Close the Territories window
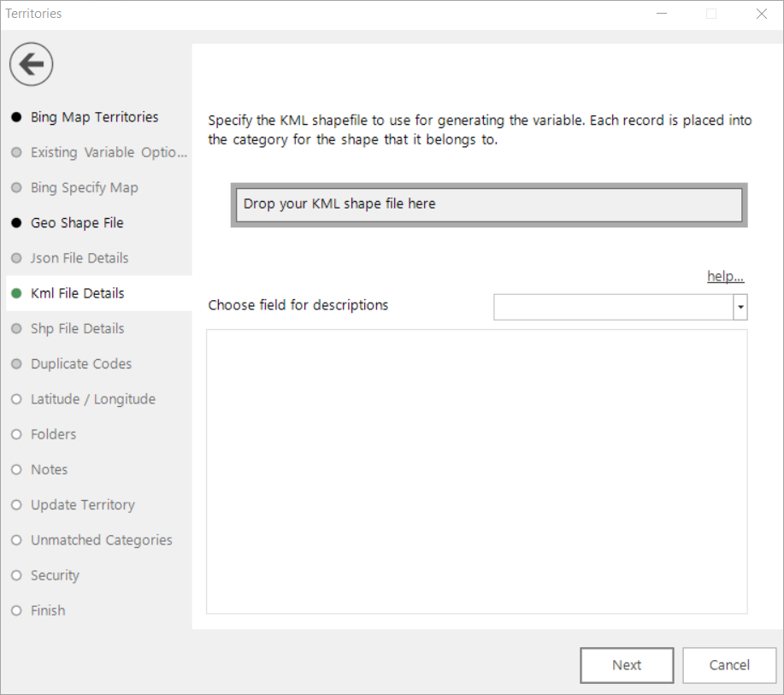The height and width of the screenshot is (695, 784). [762, 14]
